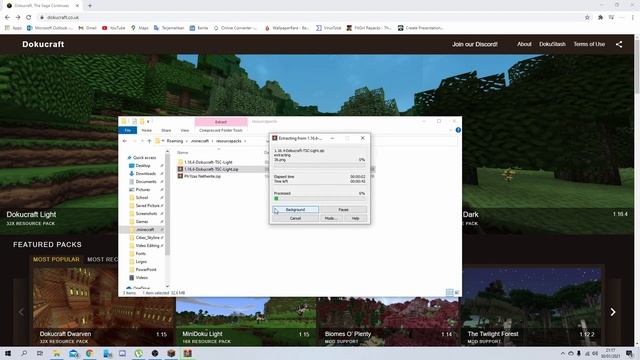Viewport: 640px width, 360px height.
Task: Show previous featured packs with left arrow
Action: 21,312
